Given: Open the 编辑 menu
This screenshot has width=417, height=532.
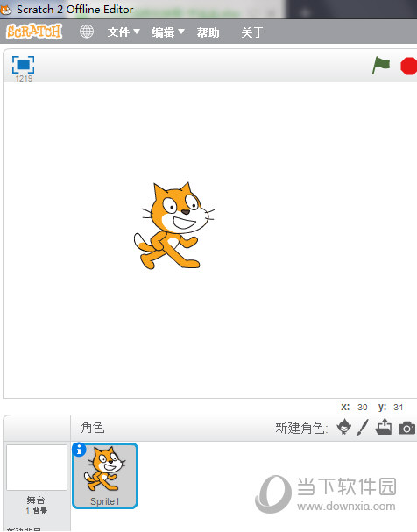Looking at the screenshot, I should (168, 32).
